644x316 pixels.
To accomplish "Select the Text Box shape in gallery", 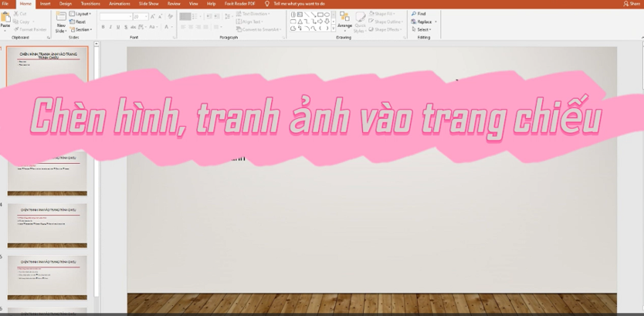I will pyautogui.click(x=300, y=15).
